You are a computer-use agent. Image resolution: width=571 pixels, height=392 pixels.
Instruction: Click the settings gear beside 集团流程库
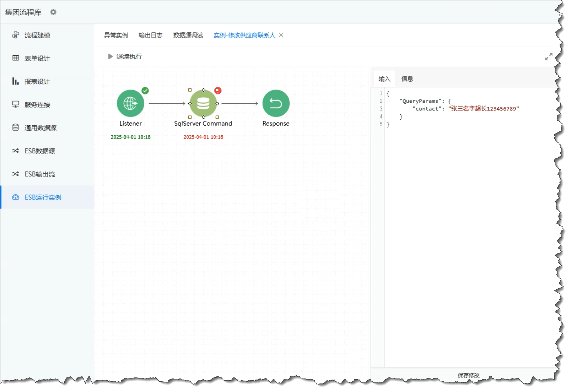[x=53, y=12]
